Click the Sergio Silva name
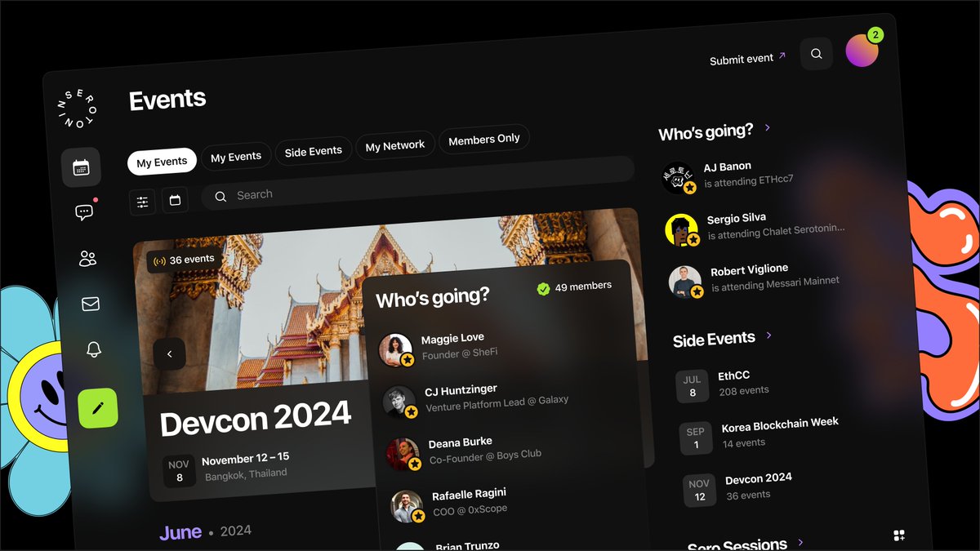The height and width of the screenshot is (551, 980). click(x=736, y=219)
